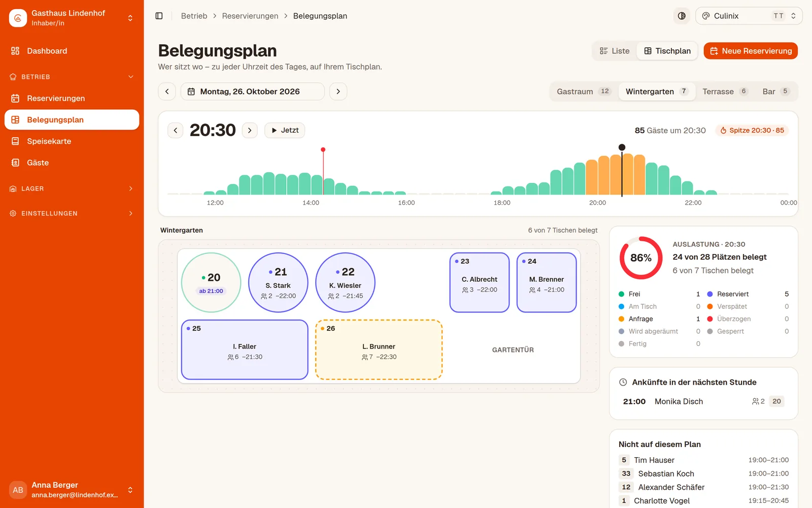
Task: Expand the LAGER sidebar section
Action: tap(72, 188)
